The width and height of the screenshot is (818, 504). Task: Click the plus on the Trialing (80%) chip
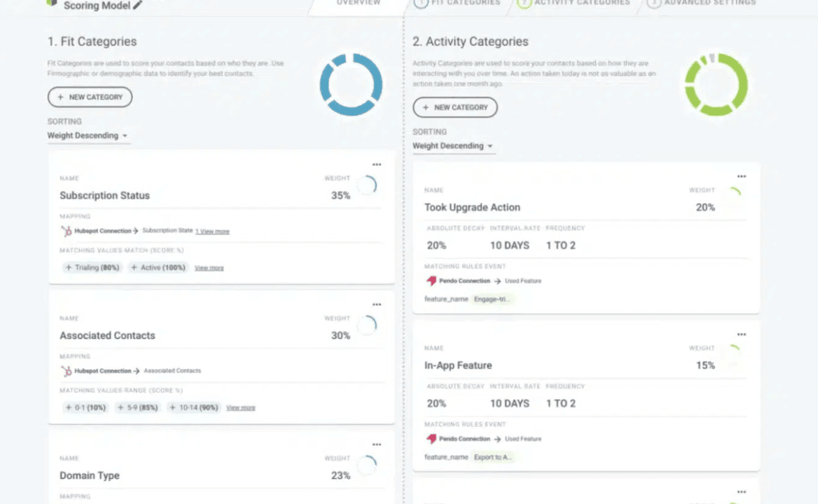[x=69, y=268]
